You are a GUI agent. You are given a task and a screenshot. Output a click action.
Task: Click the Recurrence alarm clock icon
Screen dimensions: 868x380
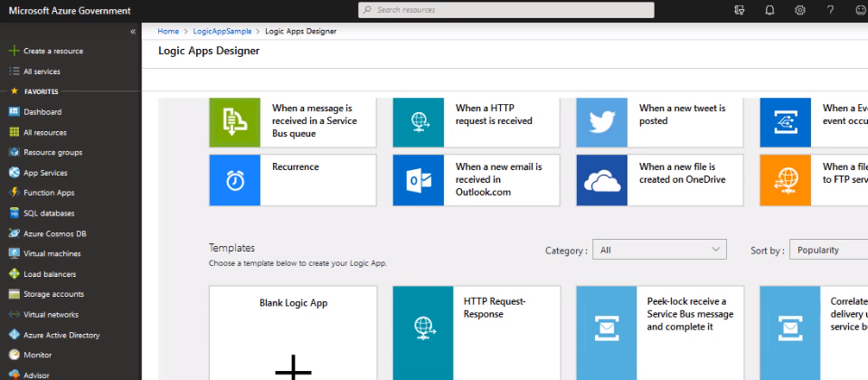(234, 179)
